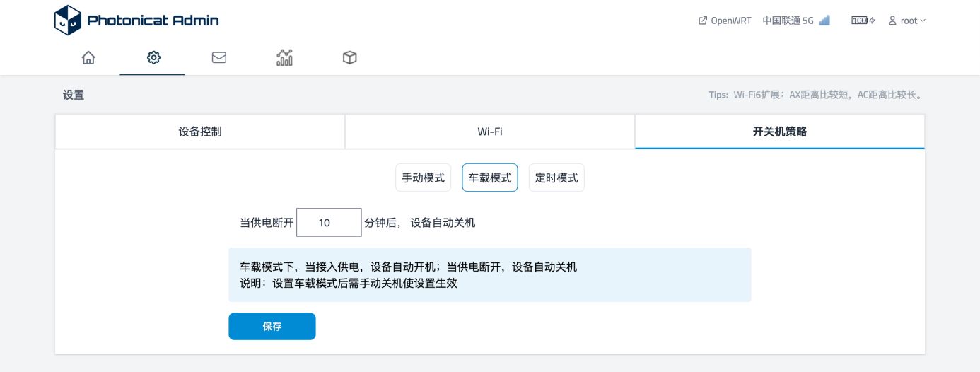Check the 5G signal strength bars
This screenshot has width=980, height=372.
(x=824, y=21)
